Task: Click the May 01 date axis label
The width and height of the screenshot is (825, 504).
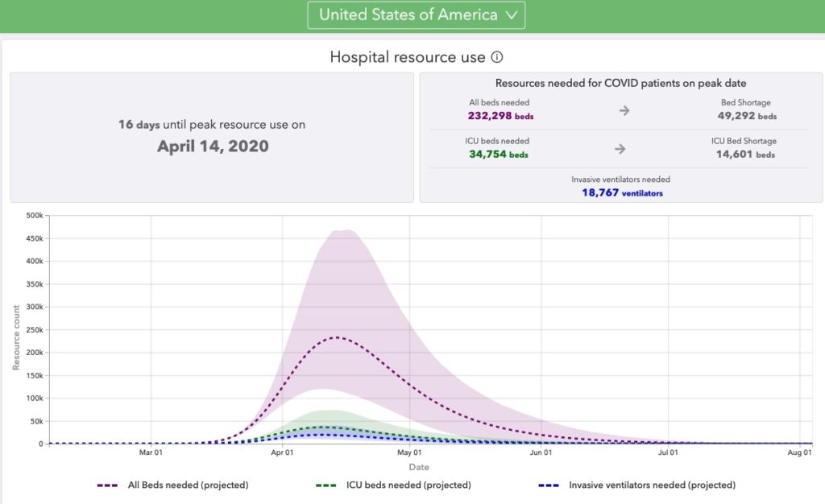Action: (x=410, y=453)
